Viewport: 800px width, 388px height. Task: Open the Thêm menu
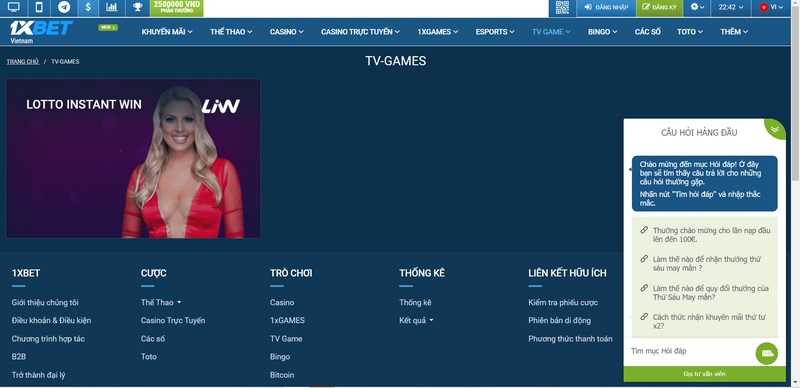[x=734, y=32]
